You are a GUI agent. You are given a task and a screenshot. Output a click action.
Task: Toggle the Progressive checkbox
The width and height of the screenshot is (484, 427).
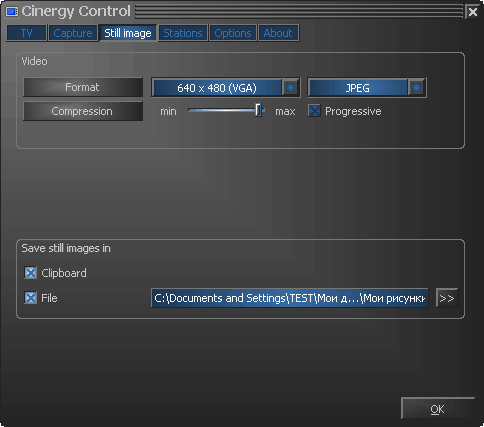pyautogui.click(x=314, y=111)
